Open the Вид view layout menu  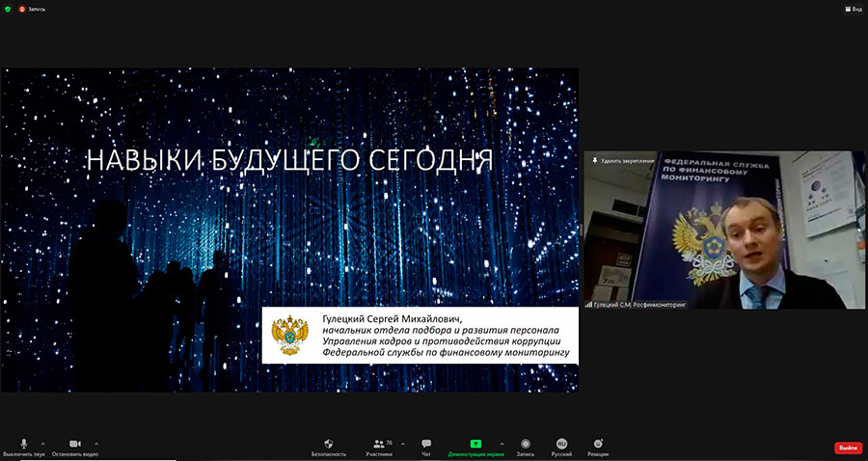point(854,9)
